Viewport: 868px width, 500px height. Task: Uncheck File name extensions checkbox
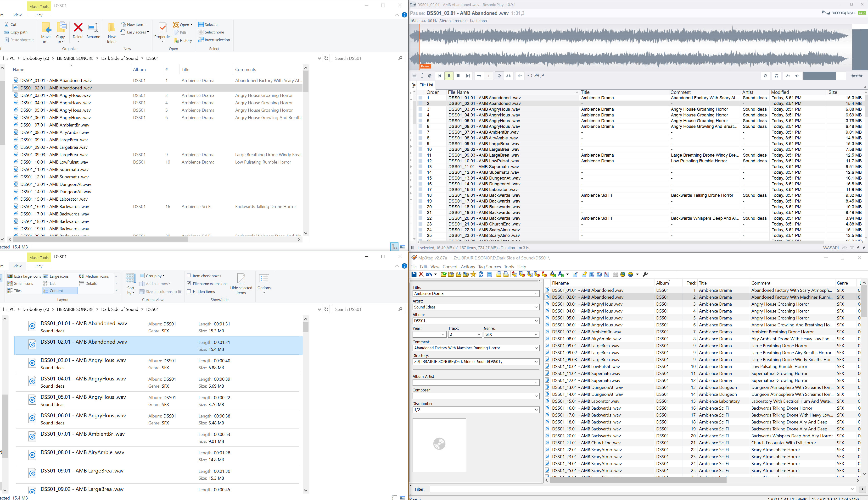pos(189,283)
